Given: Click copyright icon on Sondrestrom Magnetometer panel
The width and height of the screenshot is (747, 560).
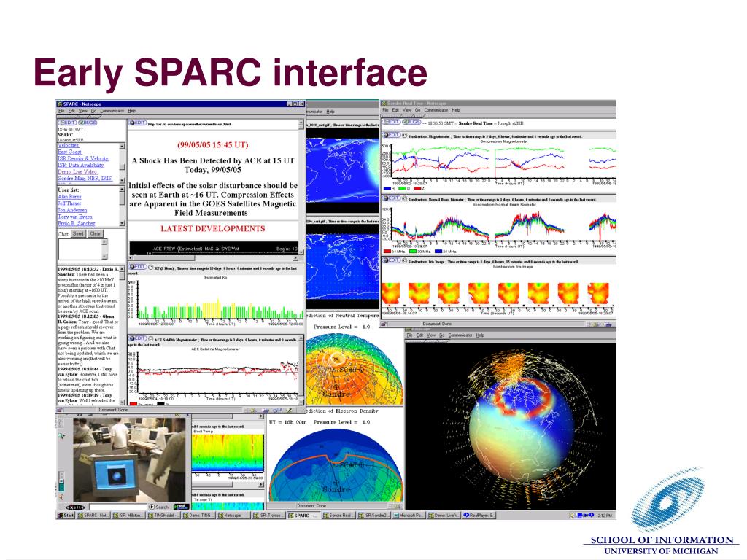Looking at the screenshot, I should tap(404, 135).
